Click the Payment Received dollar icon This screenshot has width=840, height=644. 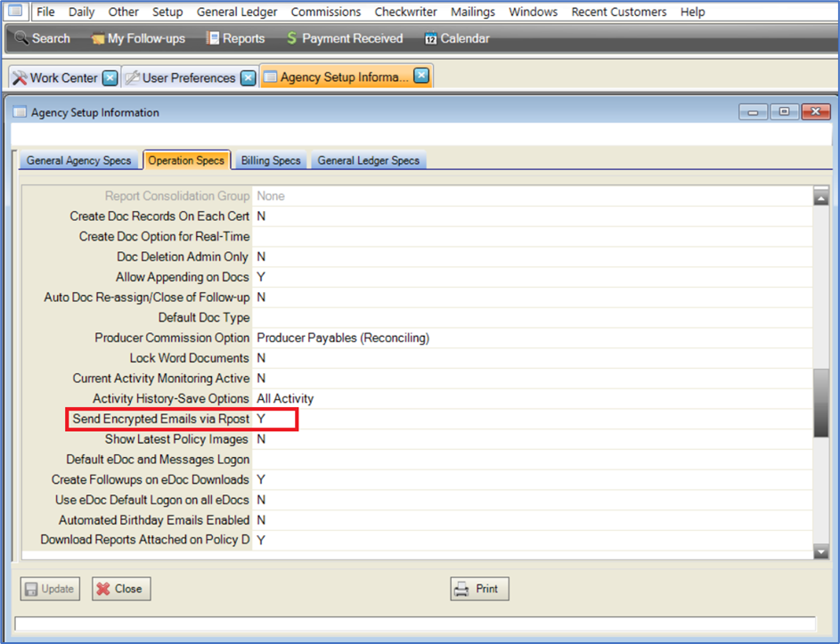click(292, 38)
